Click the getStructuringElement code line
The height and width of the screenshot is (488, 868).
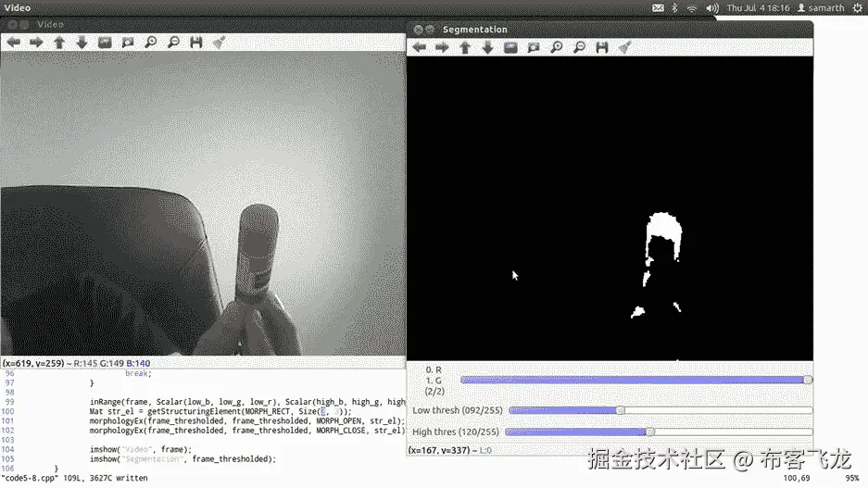[220, 411]
